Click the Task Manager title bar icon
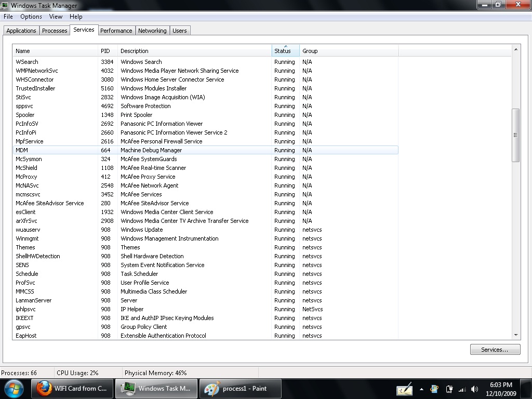Screen dimensions: 532x399 tap(5, 5)
